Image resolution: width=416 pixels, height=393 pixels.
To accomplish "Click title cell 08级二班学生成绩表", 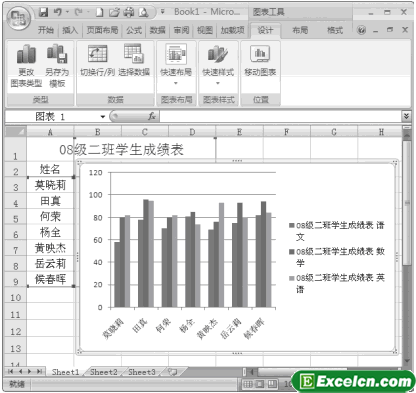I will click(x=121, y=150).
